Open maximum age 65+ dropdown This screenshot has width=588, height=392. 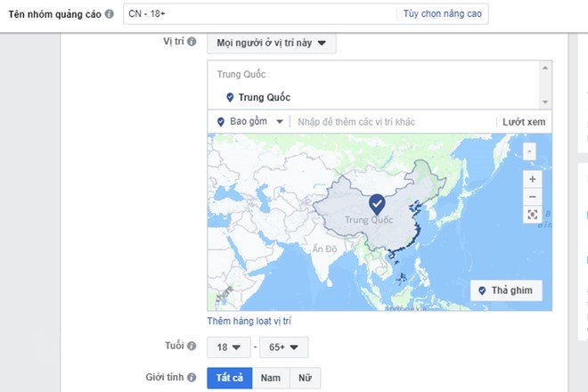click(x=282, y=347)
